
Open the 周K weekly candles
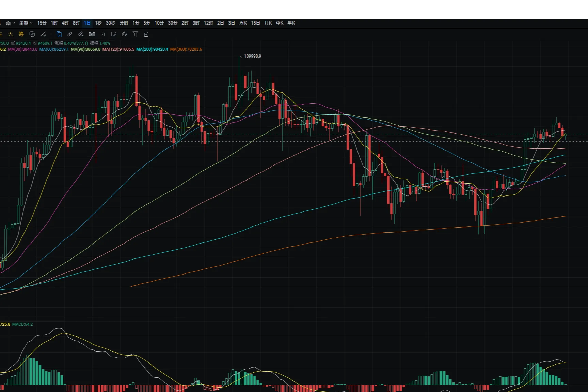click(x=243, y=23)
